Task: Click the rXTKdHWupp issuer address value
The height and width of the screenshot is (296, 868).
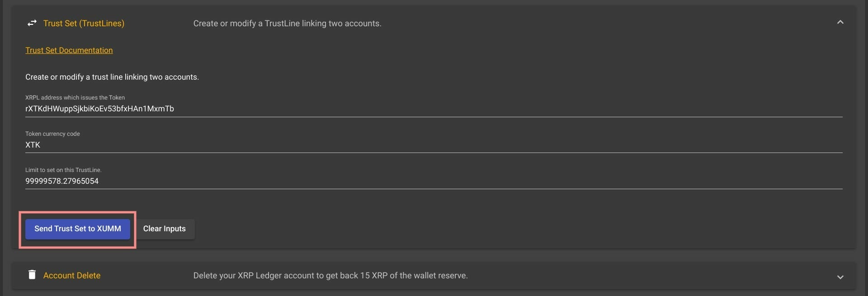Action: [x=99, y=109]
